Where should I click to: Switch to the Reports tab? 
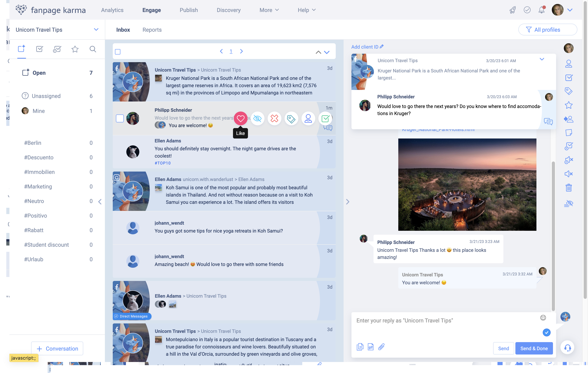click(x=152, y=30)
